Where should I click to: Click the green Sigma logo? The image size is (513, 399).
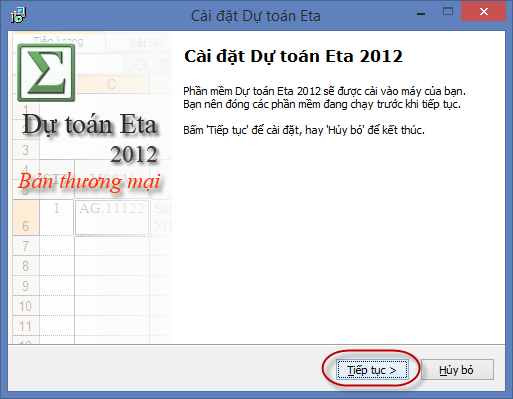click(x=46, y=72)
